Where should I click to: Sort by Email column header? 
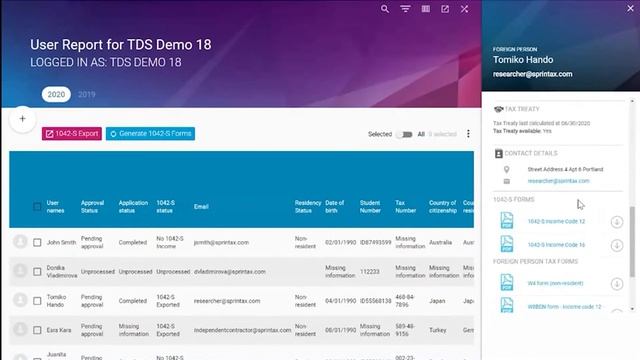201,207
